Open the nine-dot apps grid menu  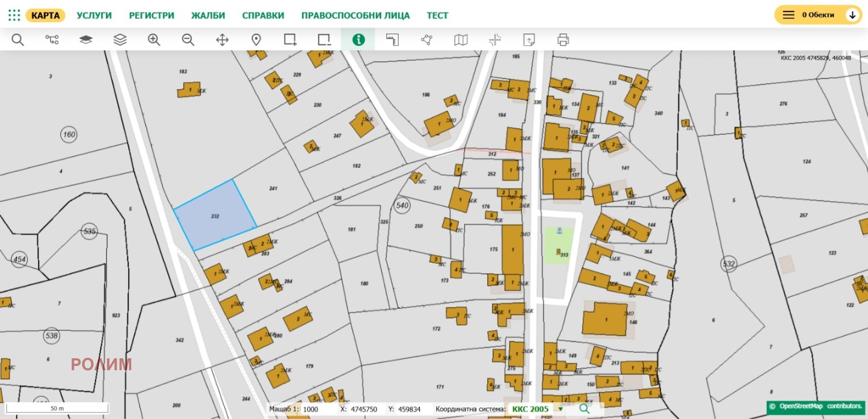[x=14, y=15]
